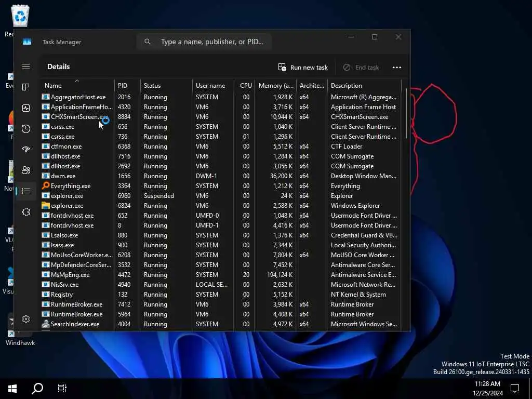The width and height of the screenshot is (532, 399).
Task: Open Task Manager settings gear
Action: (x=26, y=319)
